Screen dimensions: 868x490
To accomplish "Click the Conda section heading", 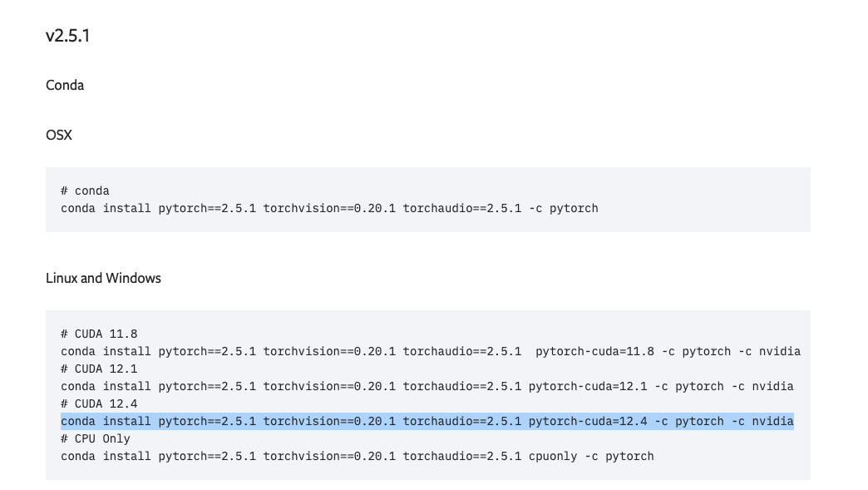I will point(65,85).
